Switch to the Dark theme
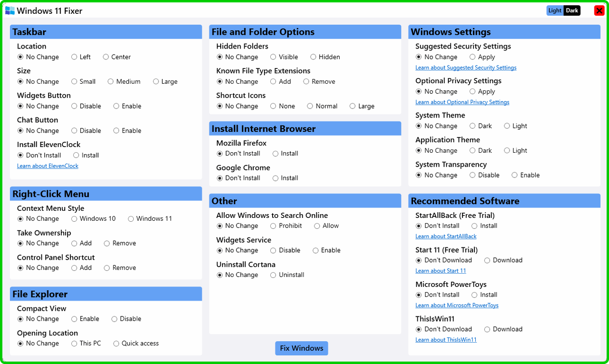 [x=572, y=10]
